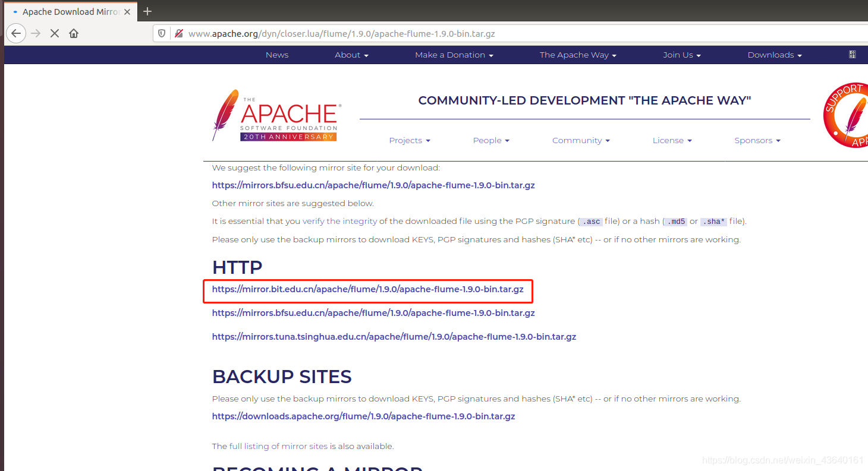Image resolution: width=868 pixels, height=471 pixels.
Task: Click the crossed-out lock security icon
Action: point(178,33)
